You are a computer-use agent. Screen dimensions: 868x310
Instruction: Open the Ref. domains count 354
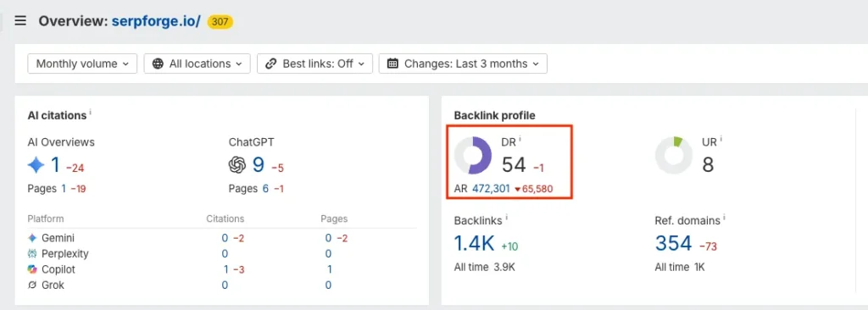point(674,244)
